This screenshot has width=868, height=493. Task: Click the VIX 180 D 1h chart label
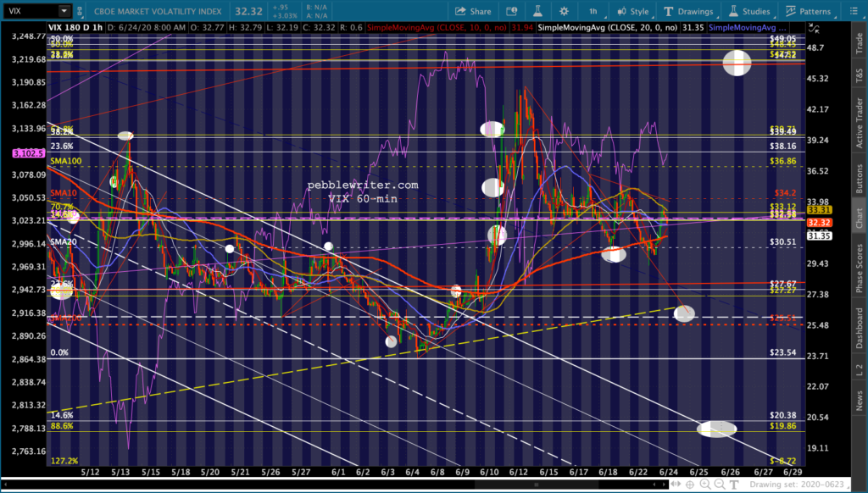pyautogui.click(x=75, y=28)
